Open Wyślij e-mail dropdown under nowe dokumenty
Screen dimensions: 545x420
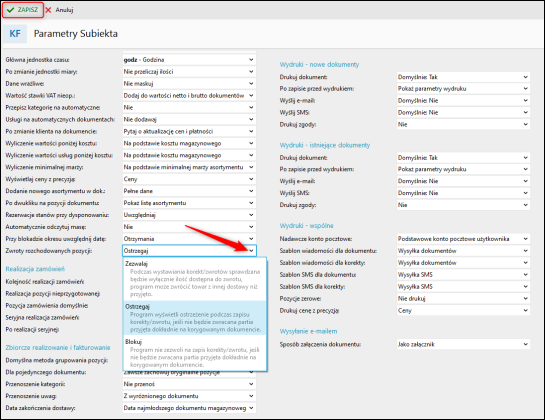point(463,100)
